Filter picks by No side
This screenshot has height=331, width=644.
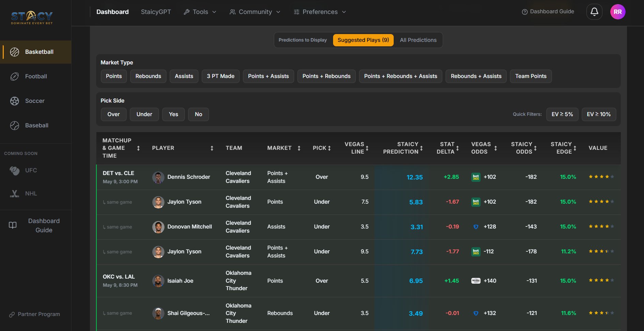pyautogui.click(x=199, y=114)
